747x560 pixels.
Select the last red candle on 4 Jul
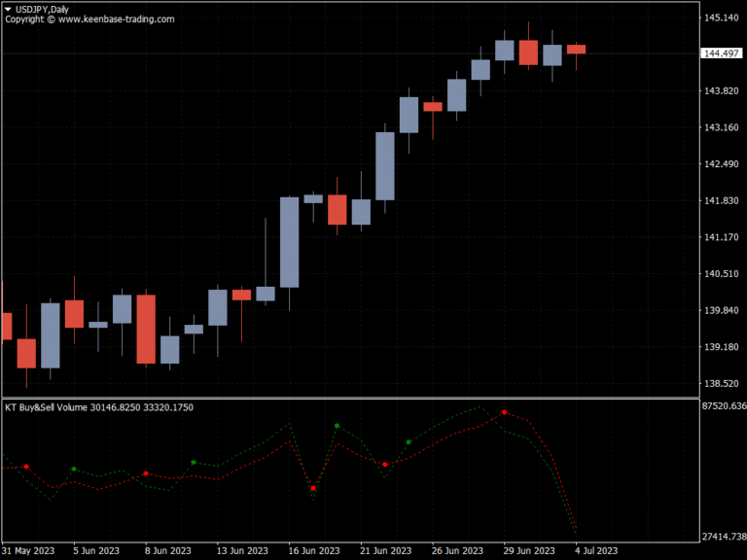[576, 49]
